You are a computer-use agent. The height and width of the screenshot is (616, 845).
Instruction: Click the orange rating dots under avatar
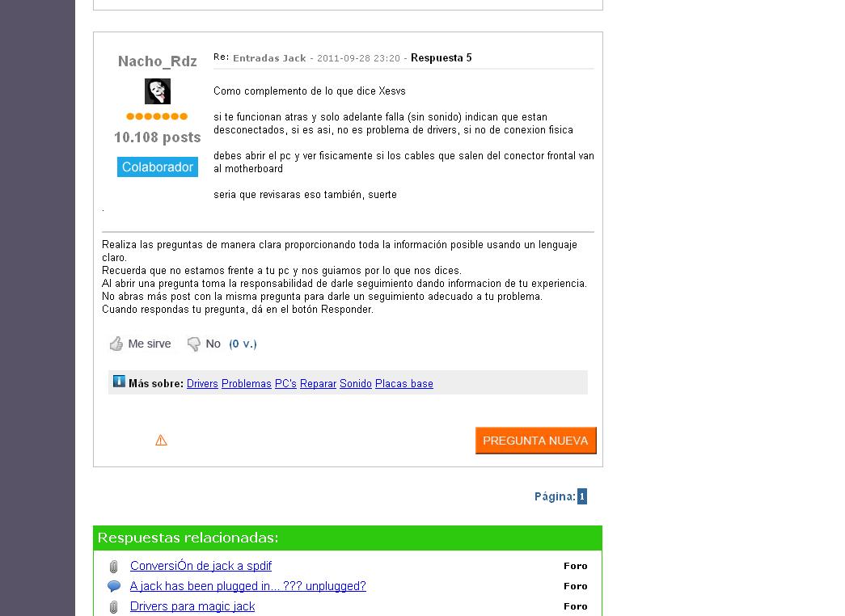point(157,116)
